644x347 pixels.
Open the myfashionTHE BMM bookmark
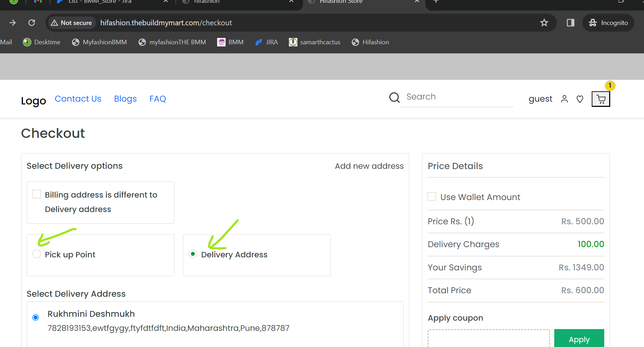pos(172,42)
